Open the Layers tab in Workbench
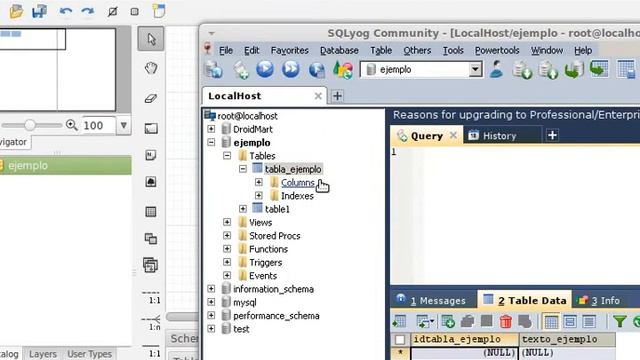Viewport: 640px width, 360px height. tap(43, 354)
